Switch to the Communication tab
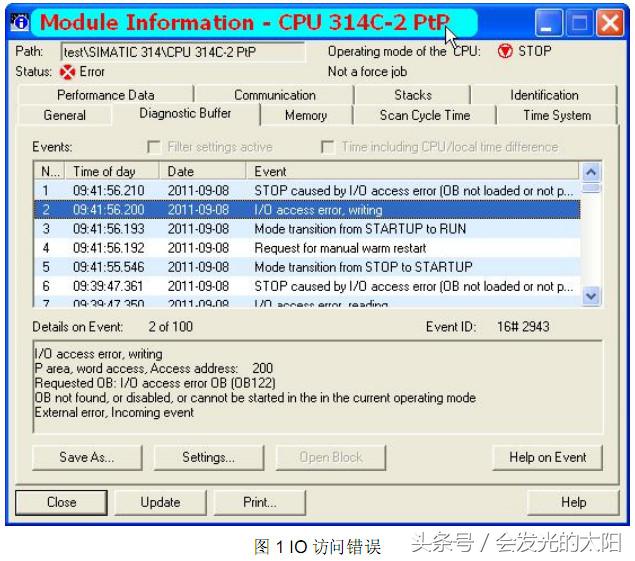The height and width of the screenshot is (561, 635). click(275, 95)
